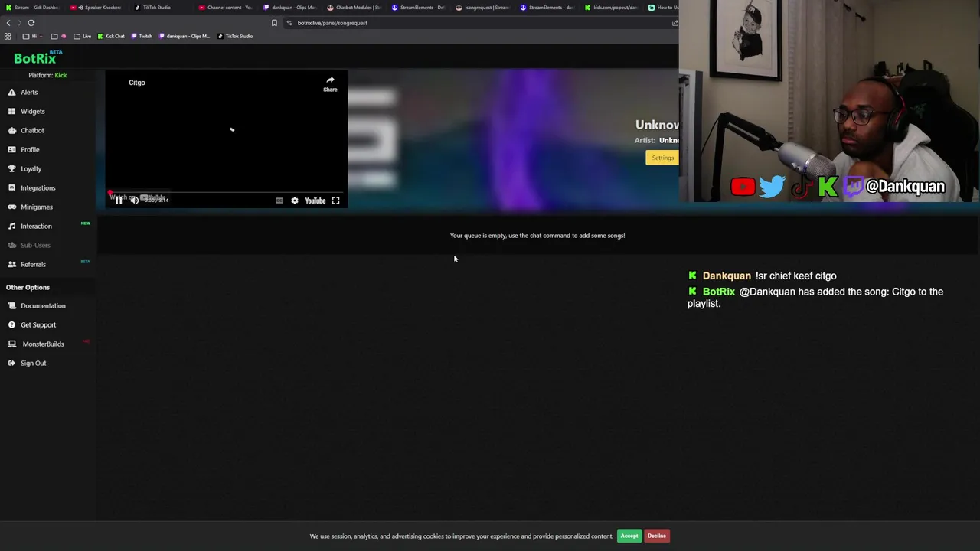Open the Integrations icon
This screenshot has height=551, width=980.
(x=11, y=187)
